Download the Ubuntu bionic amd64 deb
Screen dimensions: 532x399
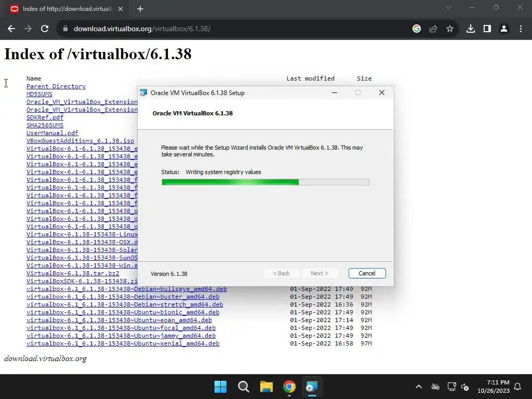[123, 312]
